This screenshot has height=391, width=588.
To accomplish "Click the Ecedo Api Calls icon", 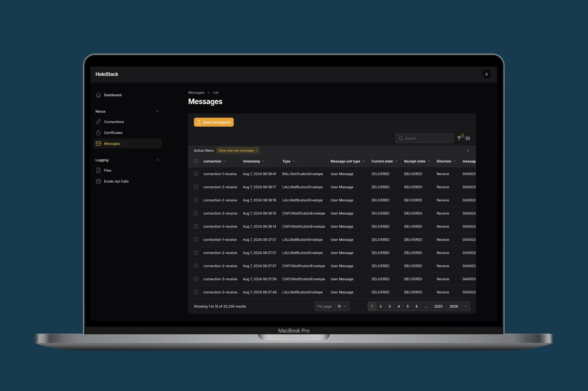I will pyautogui.click(x=98, y=181).
